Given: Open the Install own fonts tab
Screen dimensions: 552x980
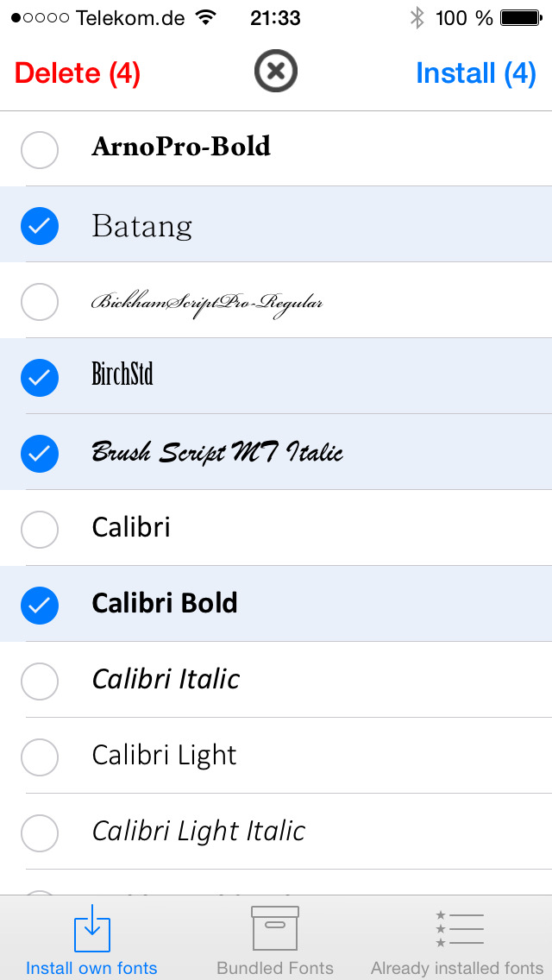Looking at the screenshot, I should [x=91, y=939].
